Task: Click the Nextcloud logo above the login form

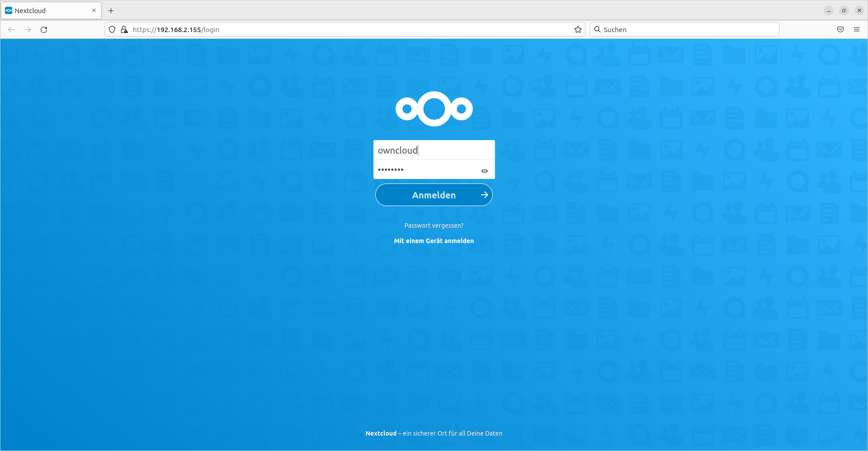Action: pyautogui.click(x=434, y=109)
